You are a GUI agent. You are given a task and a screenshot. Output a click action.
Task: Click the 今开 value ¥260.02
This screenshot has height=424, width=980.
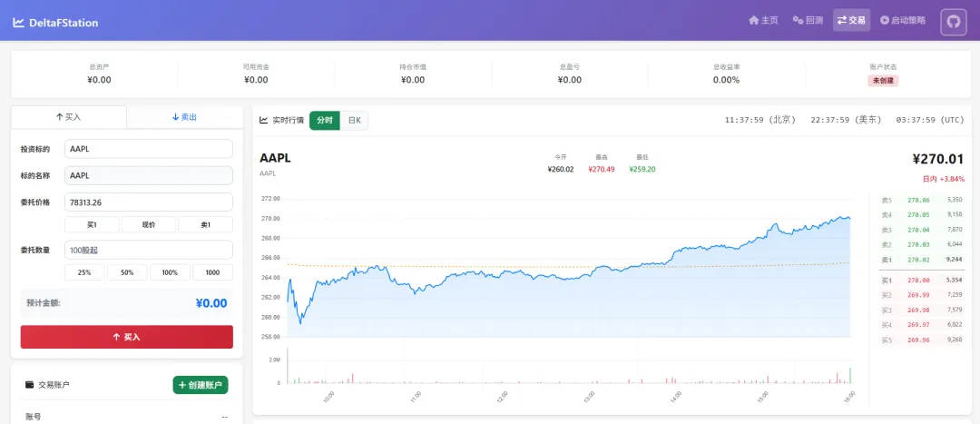pos(561,169)
